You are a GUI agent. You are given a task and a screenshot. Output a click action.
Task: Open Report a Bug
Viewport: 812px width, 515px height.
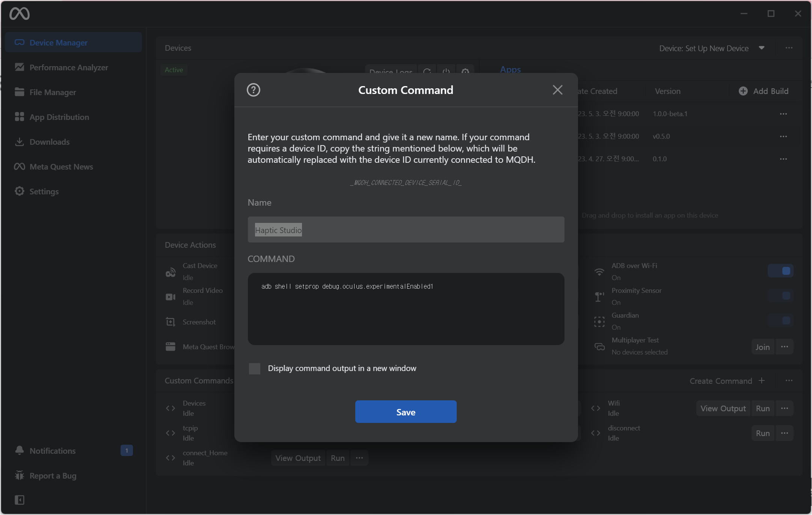pyautogui.click(x=53, y=476)
